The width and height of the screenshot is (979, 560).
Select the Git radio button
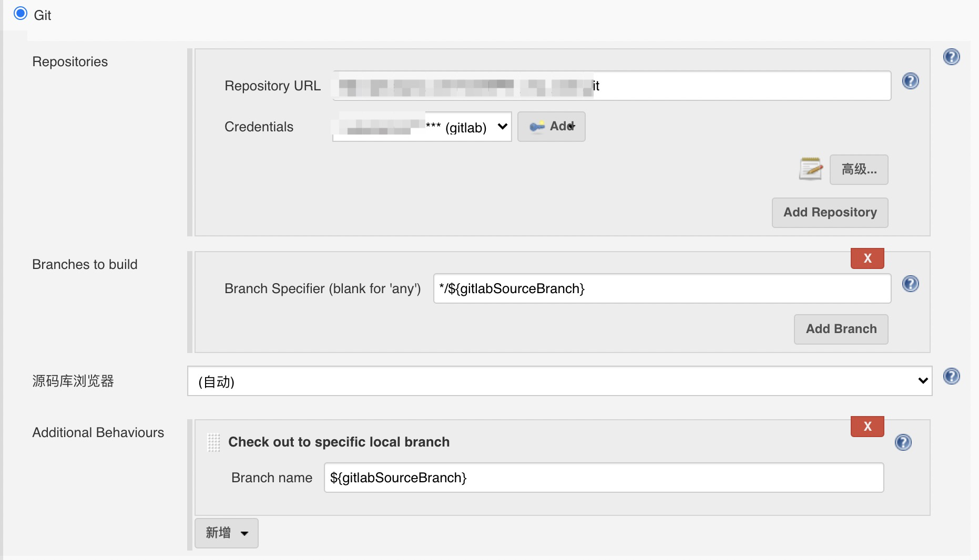(21, 14)
